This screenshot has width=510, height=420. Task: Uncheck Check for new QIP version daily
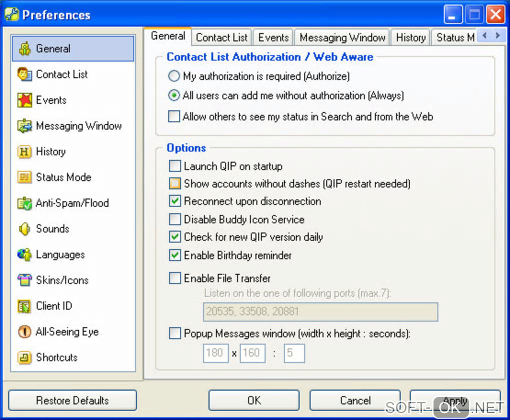pyautogui.click(x=174, y=237)
